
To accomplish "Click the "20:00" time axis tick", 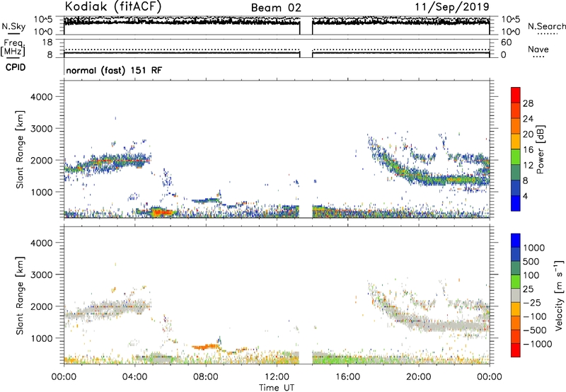I will tap(419, 377).
